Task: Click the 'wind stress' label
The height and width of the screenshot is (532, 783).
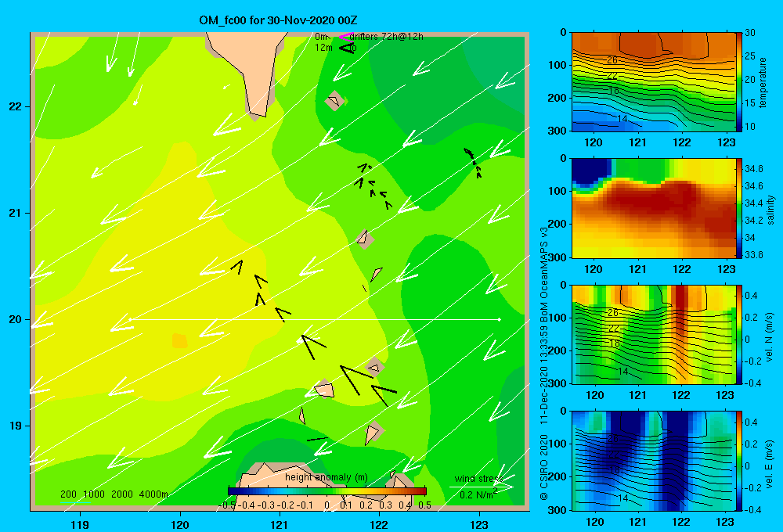Action: pos(478,479)
